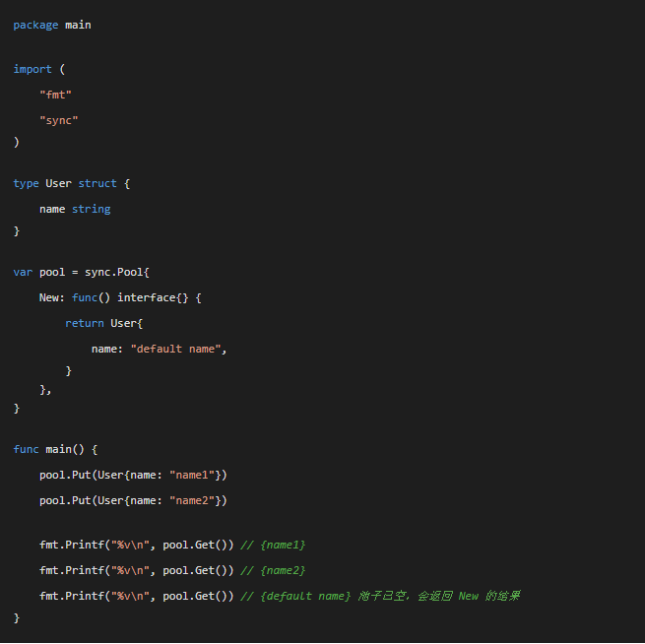Click the "name2" string in the pool.Put call
This screenshot has width=645, height=644.
coord(195,500)
